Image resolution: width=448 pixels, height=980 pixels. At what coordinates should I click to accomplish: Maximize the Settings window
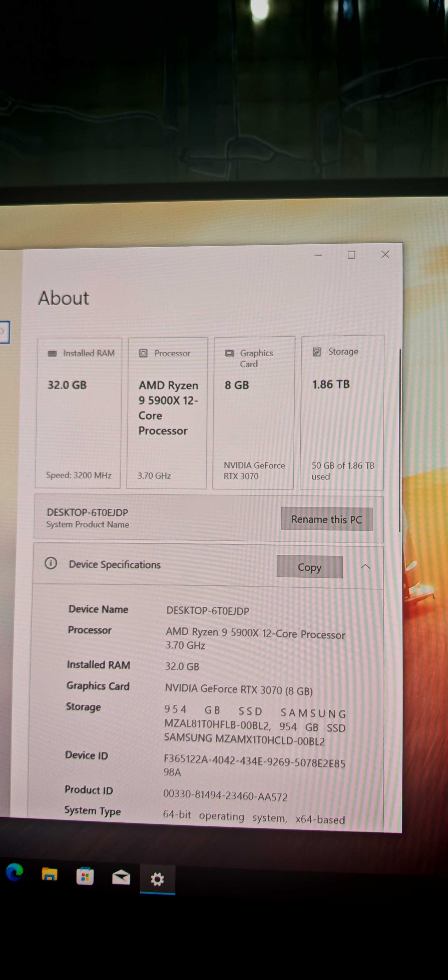(x=351, y=255)
